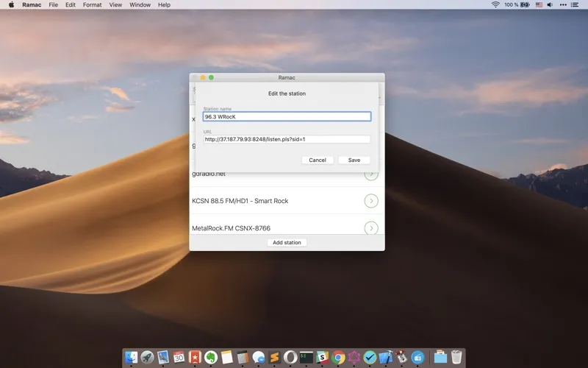588x368 pixels.
Task: Launch Launchpad rocket icon in dock
Action: [147, 357]
